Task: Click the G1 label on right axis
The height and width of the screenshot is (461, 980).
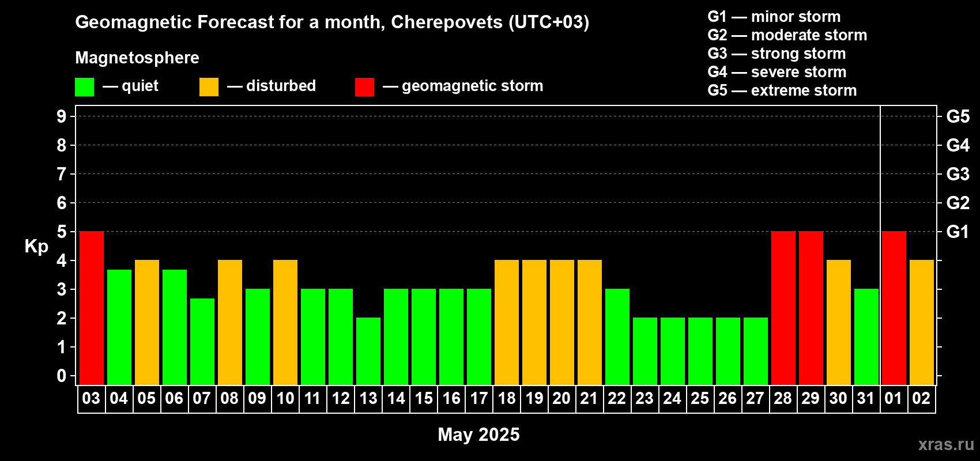Action: 958,232
